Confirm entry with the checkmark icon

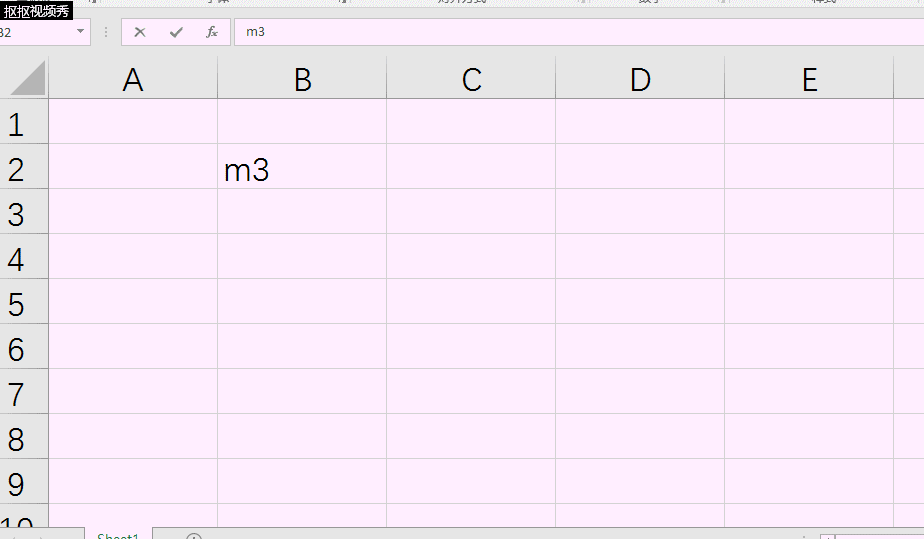pos(176,32)
